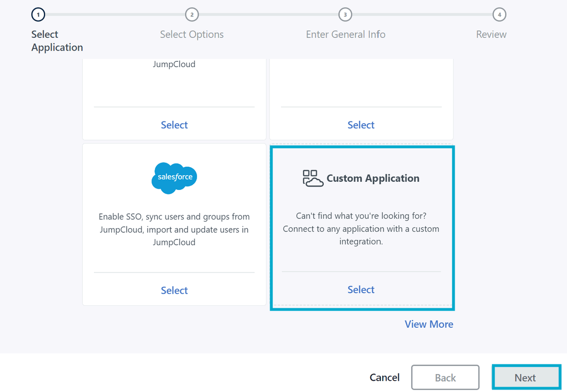Select the Salesforce application
Viewport: 567px width, 392px height.
(174, 290)
